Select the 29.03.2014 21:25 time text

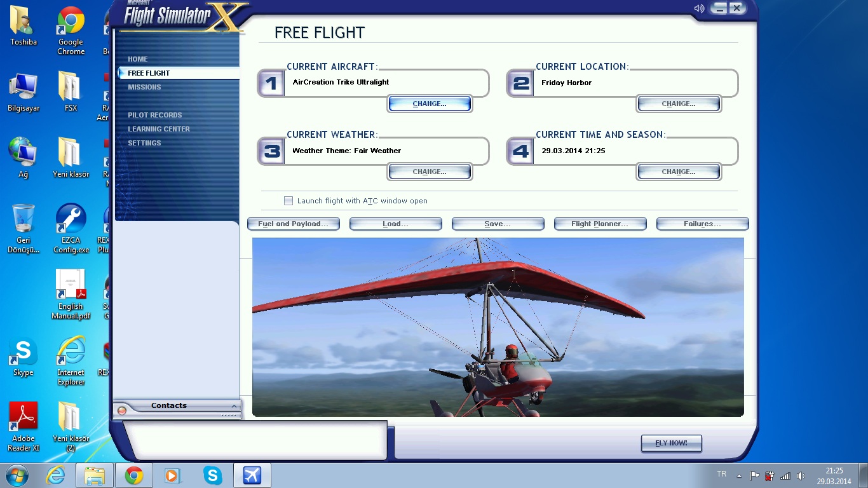[x=573, y=151]
